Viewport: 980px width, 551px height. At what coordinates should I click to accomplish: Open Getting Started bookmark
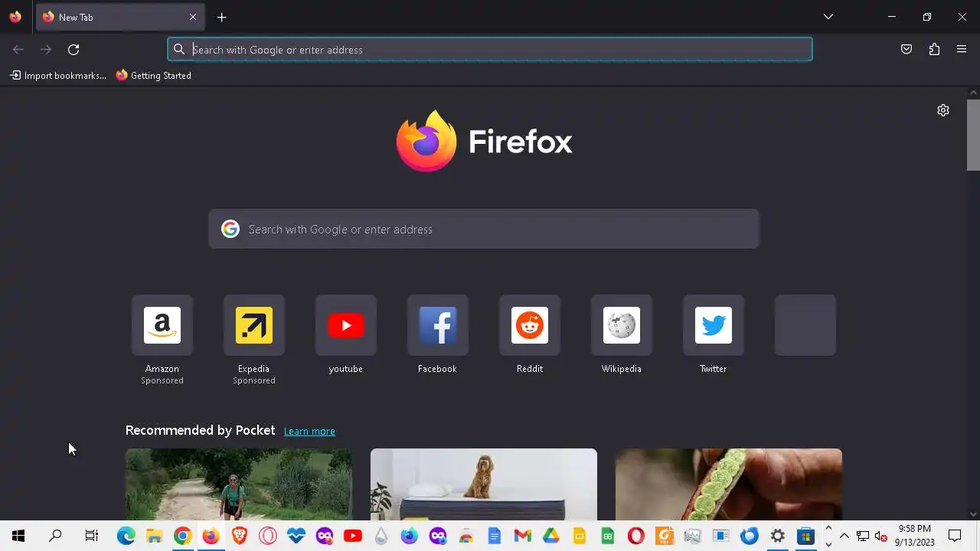click(154, 76)
